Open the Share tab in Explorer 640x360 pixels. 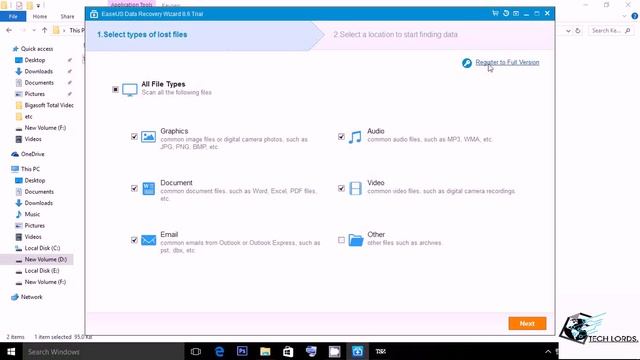tap(67, 16)
